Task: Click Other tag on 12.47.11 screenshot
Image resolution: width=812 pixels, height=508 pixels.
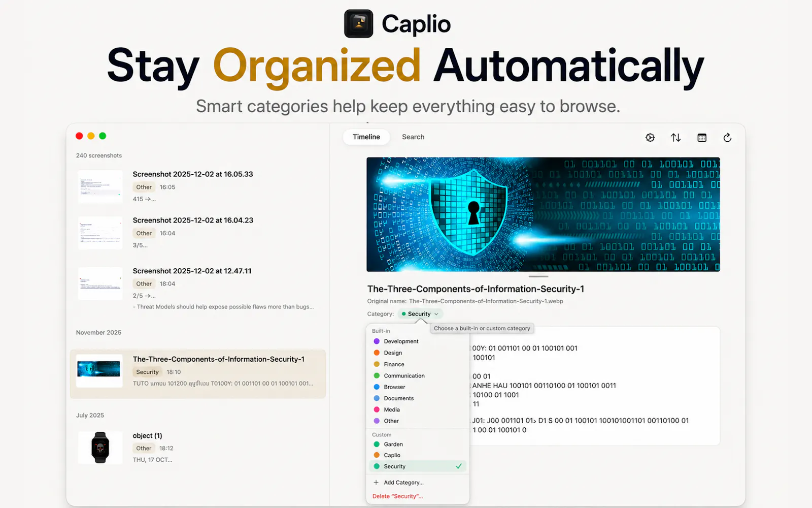Action: pos(144,283)
